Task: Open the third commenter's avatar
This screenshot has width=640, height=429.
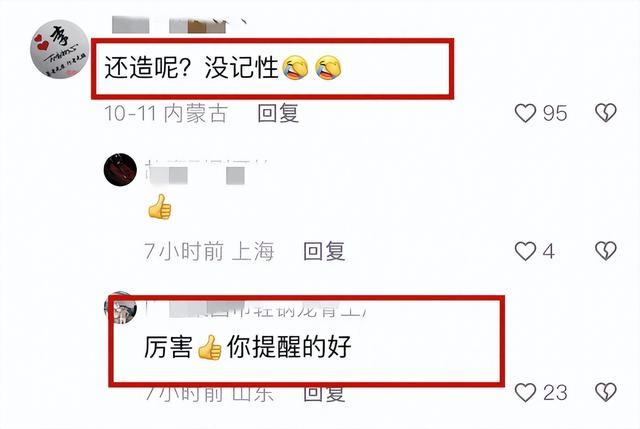Action: (x=120, y=307)
